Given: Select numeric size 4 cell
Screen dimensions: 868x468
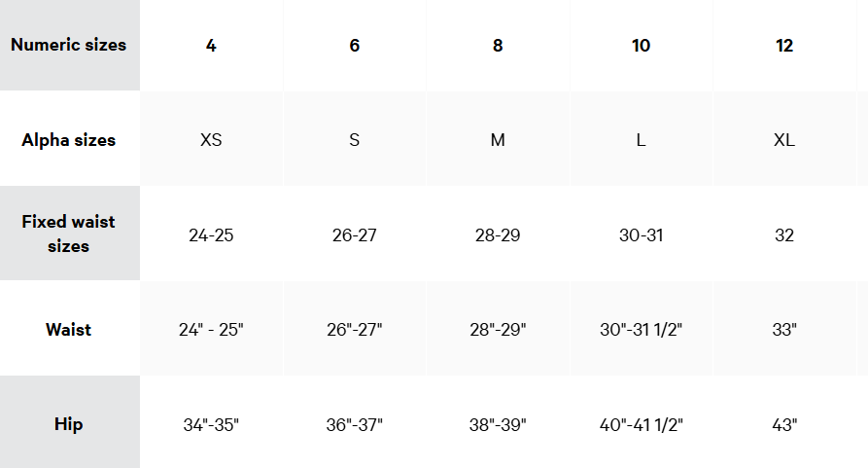Looking at the screenshot, I should pos(211,45).
